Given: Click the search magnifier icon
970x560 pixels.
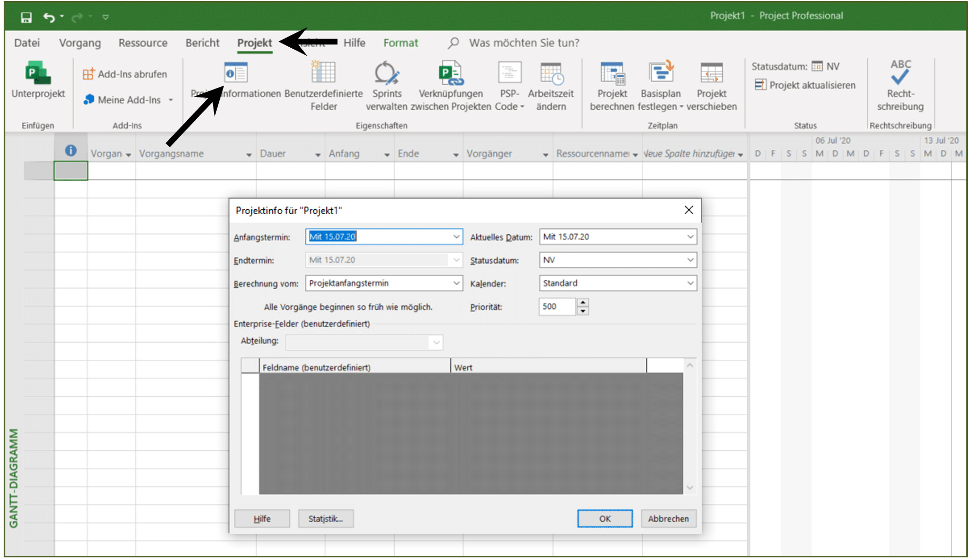Looking at the screenshot, I should point(453,43).
